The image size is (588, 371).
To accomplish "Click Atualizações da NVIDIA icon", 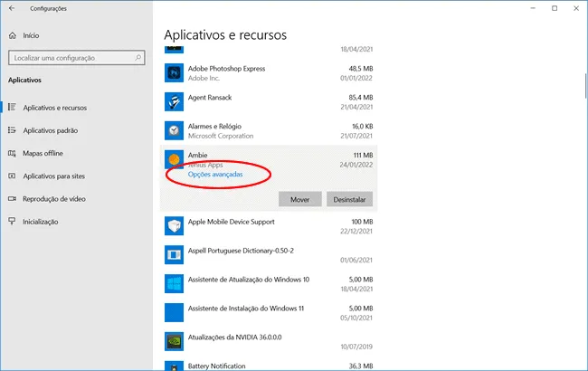I will tap(174, 341).
